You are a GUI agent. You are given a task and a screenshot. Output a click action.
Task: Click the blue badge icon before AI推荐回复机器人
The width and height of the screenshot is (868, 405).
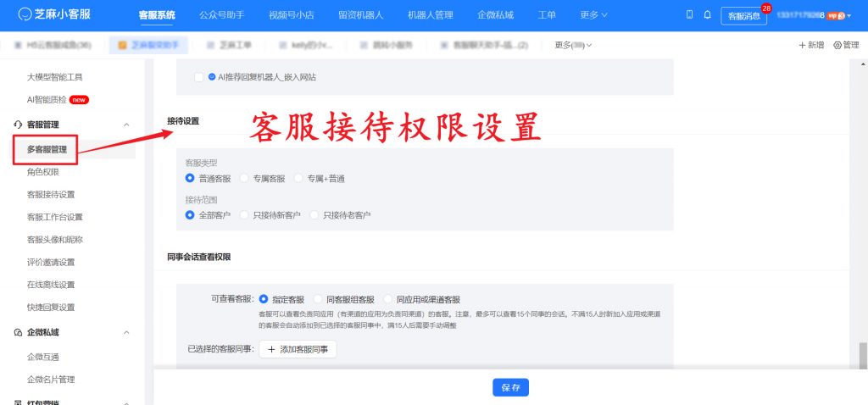click(212, 77)
